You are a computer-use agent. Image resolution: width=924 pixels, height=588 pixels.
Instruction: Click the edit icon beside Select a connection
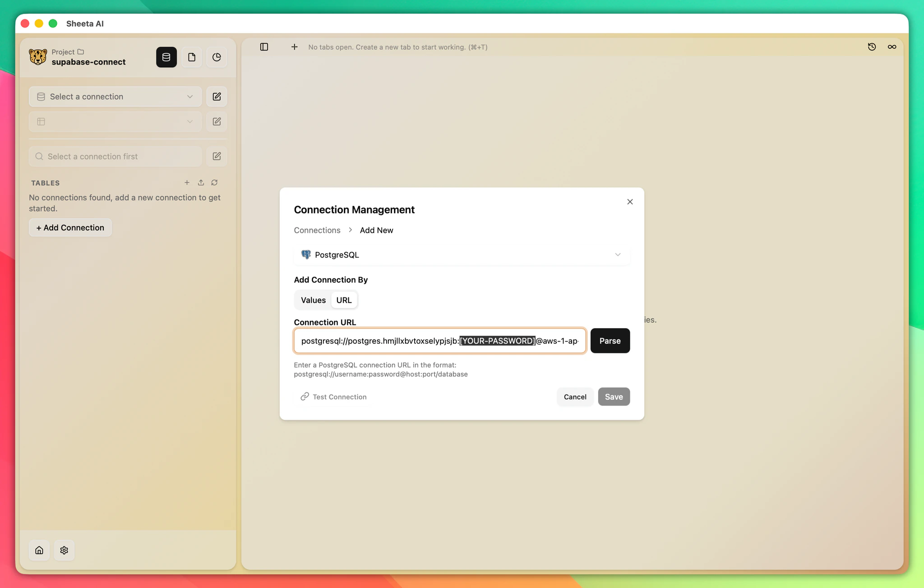coord(217,97)
